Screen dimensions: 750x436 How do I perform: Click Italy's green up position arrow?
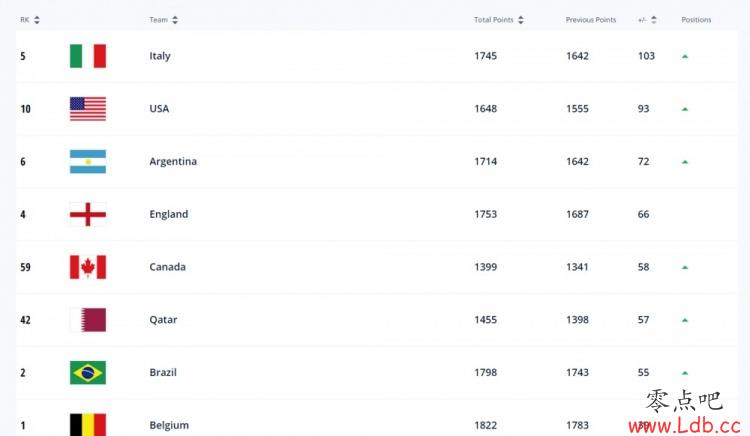[x=685, y=56]
